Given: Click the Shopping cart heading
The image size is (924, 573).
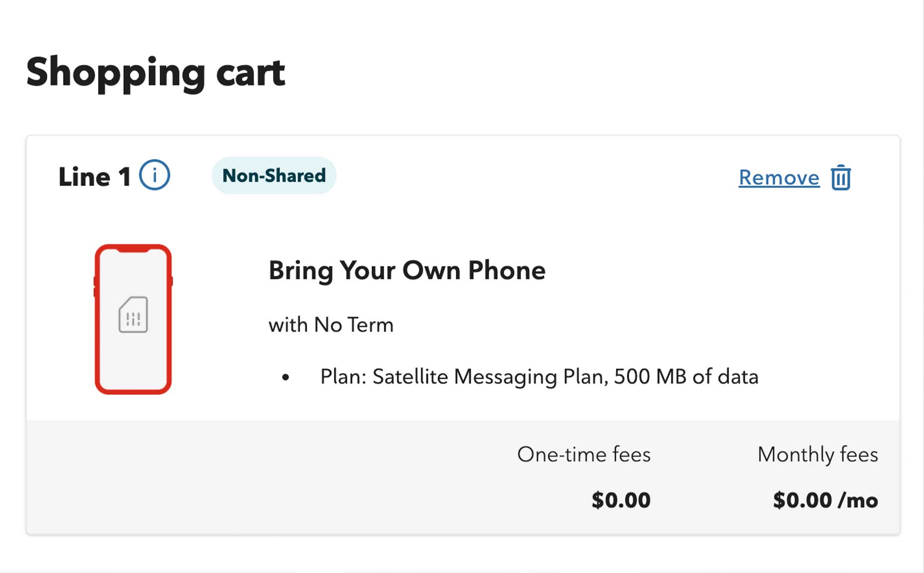Looking at the screenshot, I should 155,73.
